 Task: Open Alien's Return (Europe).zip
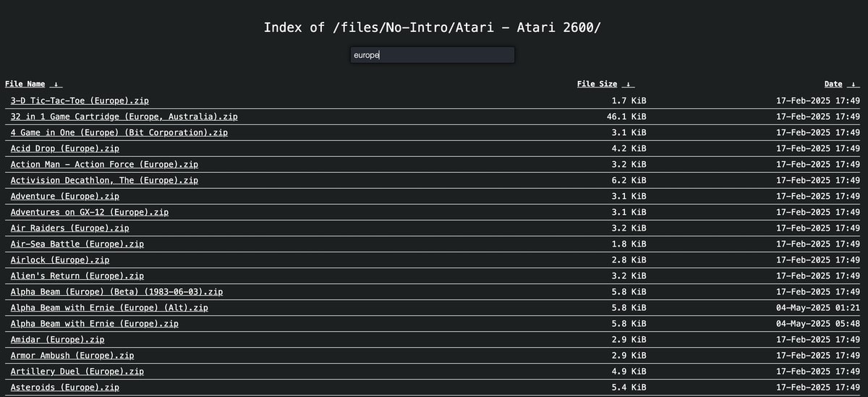coord(77,276)
